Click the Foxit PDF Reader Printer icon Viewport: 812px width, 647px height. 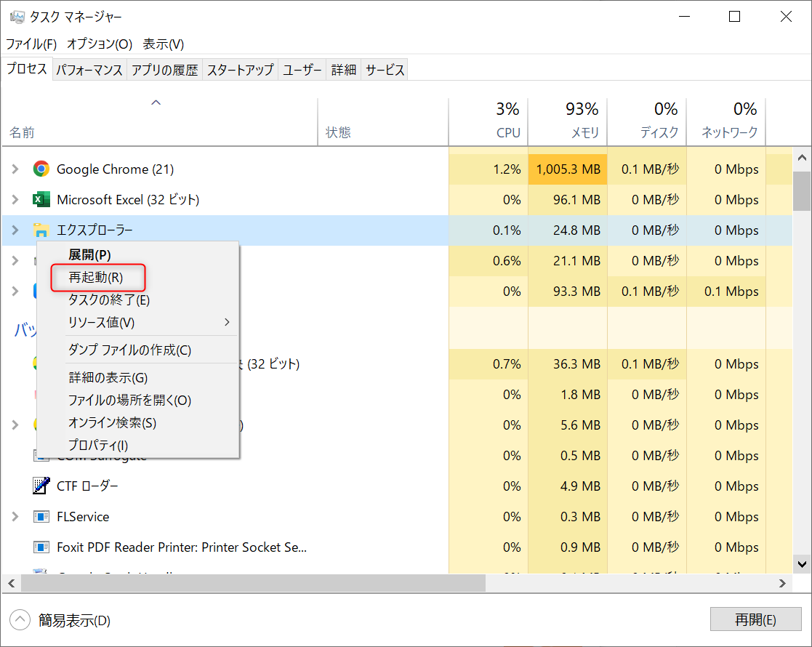pos(41,547)
